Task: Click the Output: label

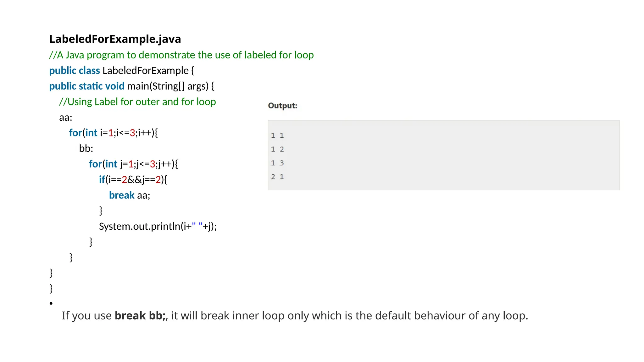Action: (282, 106)
